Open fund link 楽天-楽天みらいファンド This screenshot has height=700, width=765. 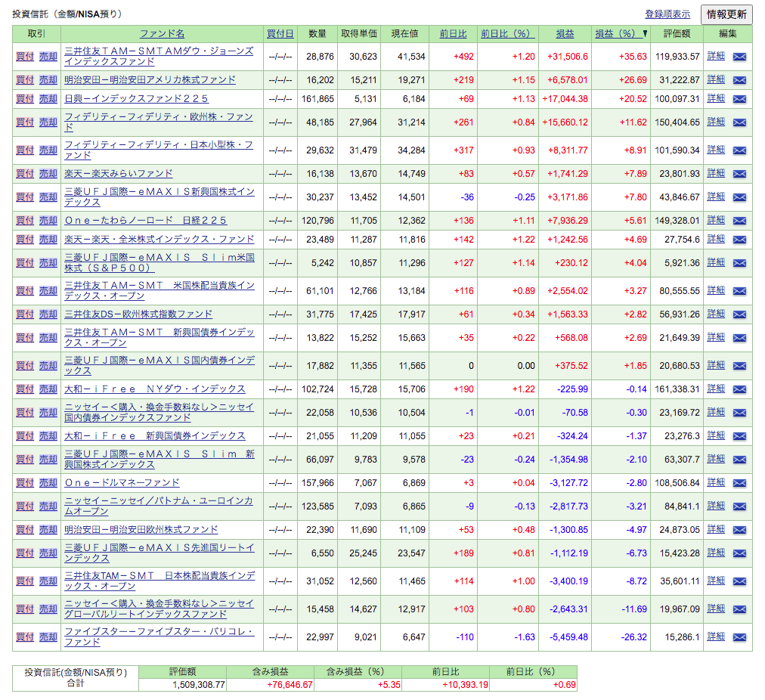click(x=119, y=174)
